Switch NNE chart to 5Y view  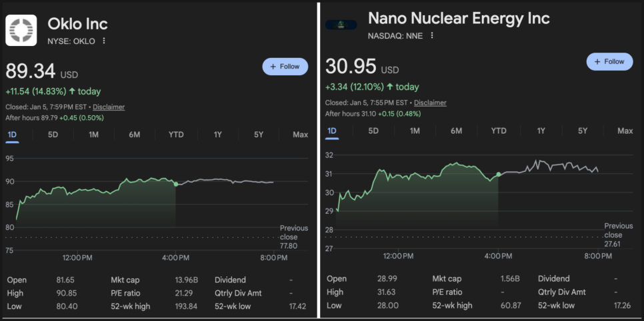583,131
